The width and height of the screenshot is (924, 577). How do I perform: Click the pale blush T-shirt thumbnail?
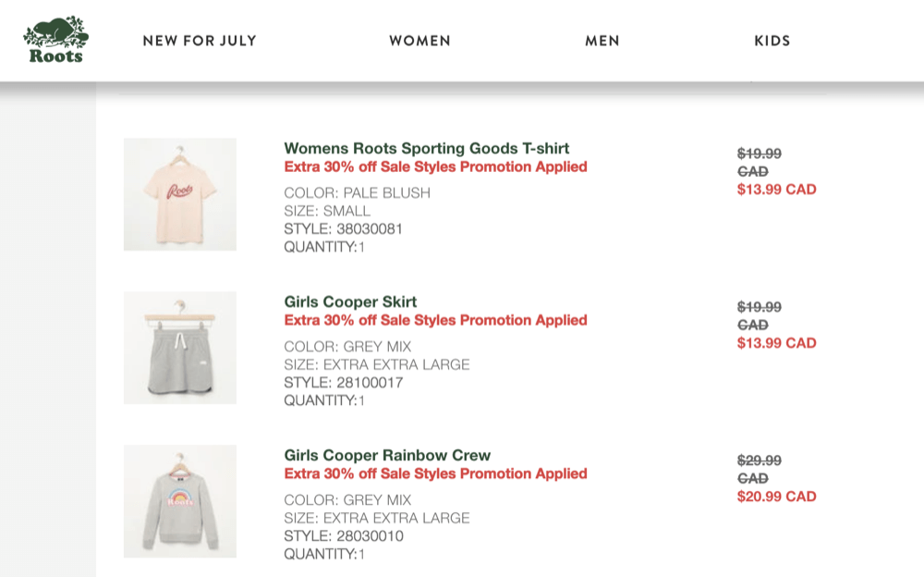click(x=180, y=194)
